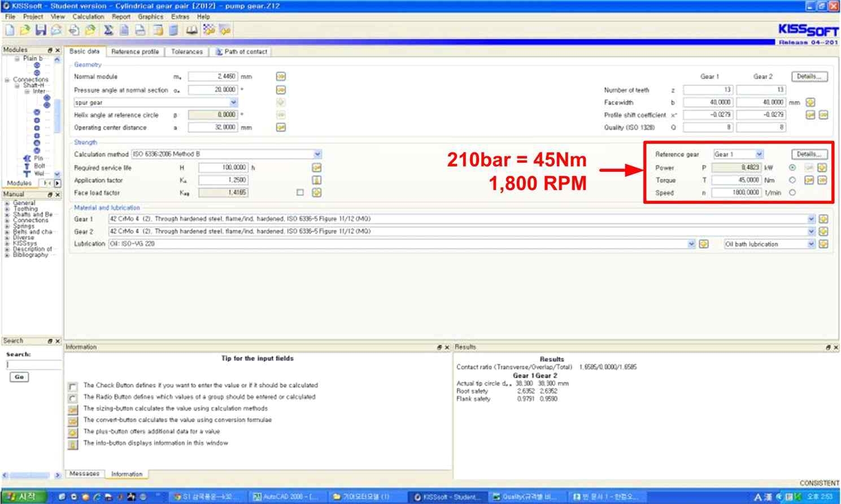
Task: Click the Normal module input field
Action: tap(213, 76)
